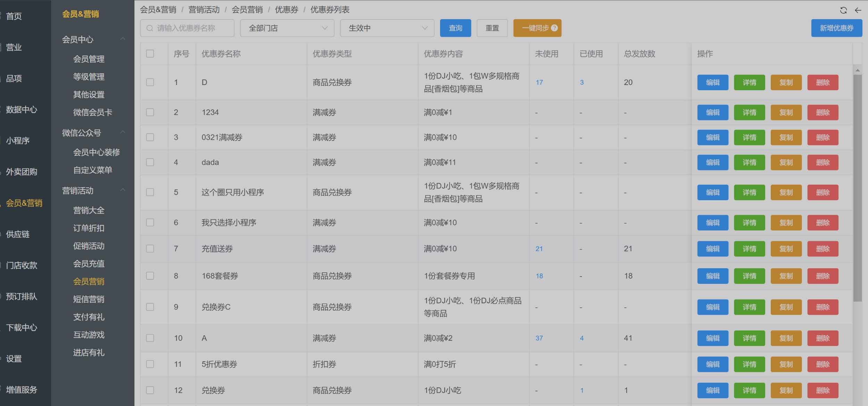Click 复制 for 168套餐券

tap(786, 276)
